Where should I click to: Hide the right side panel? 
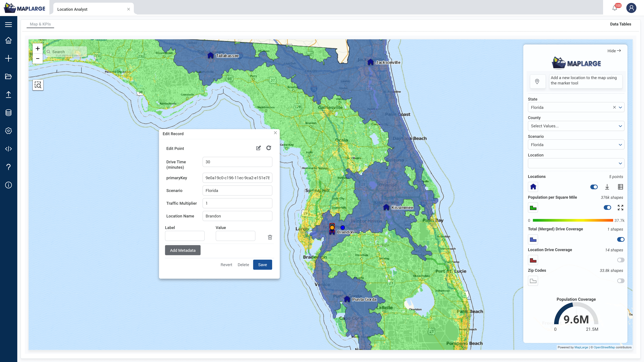click(614, 51)
